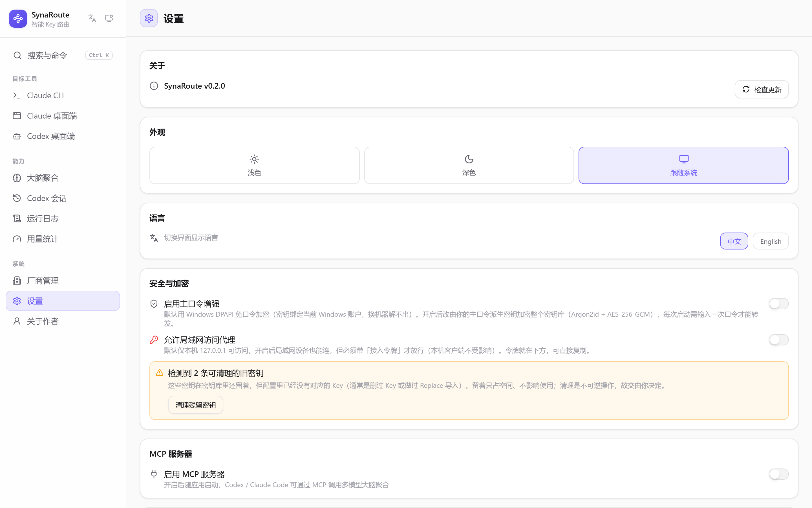The height and width of the screenshot is (508, 812).
Task: Click the 检查更新 button
Action: click(x=762, y=89)
